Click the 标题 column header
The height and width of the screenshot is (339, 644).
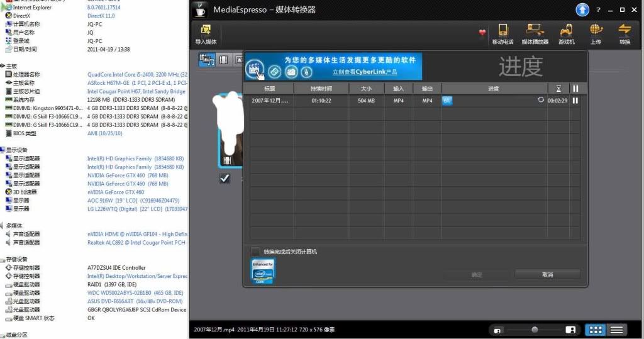(x=269, y=89)
